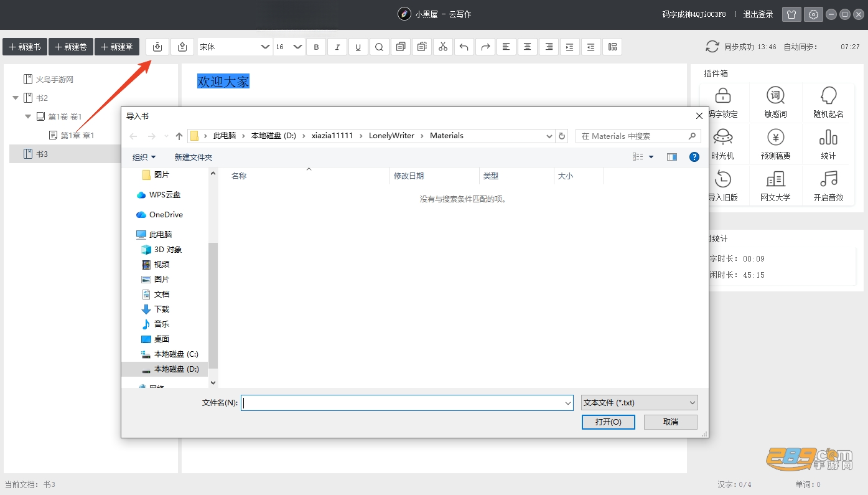Screen dimensions: 868x495
Task: Toggle the preview pane in file dialog
Action: [x=671, y=157]
